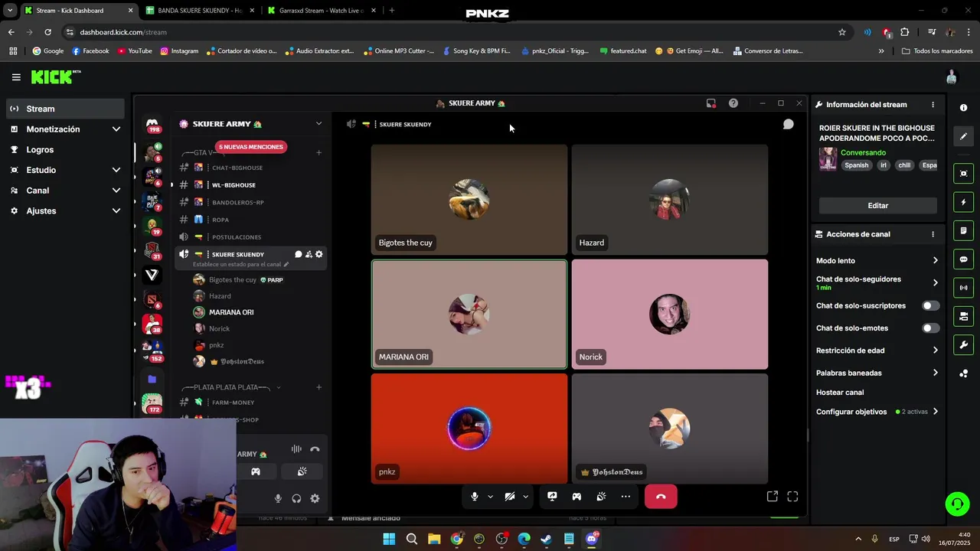The image size is (980, 551).
Task: Click Editar stream info button
Action: [878, 206]
